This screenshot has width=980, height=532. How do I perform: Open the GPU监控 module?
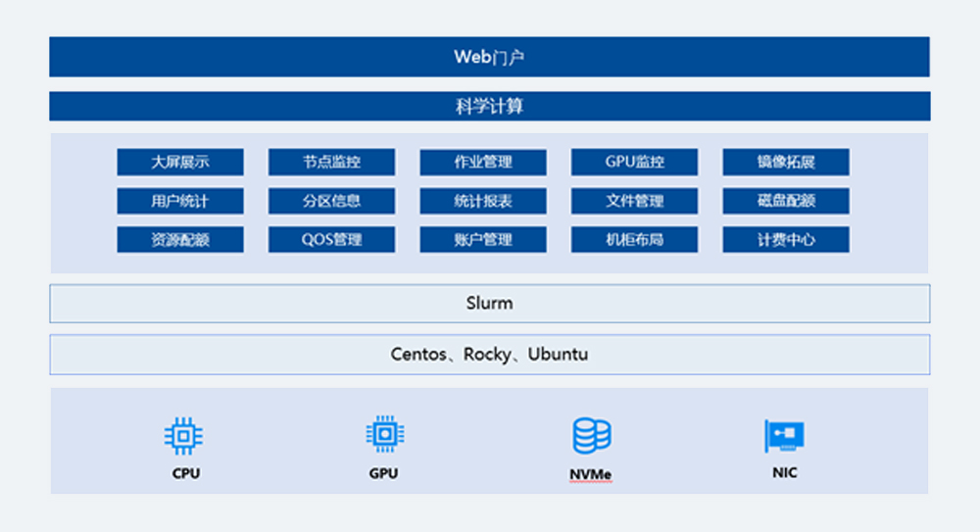(x=634, y=162)
